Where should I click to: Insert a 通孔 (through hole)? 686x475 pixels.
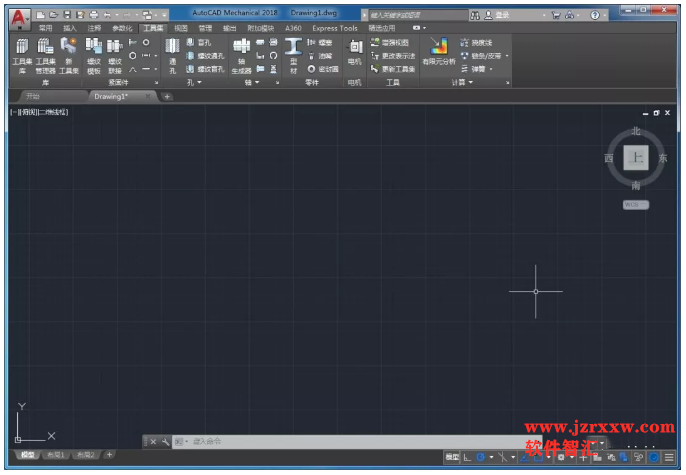[x=172, y=56]
